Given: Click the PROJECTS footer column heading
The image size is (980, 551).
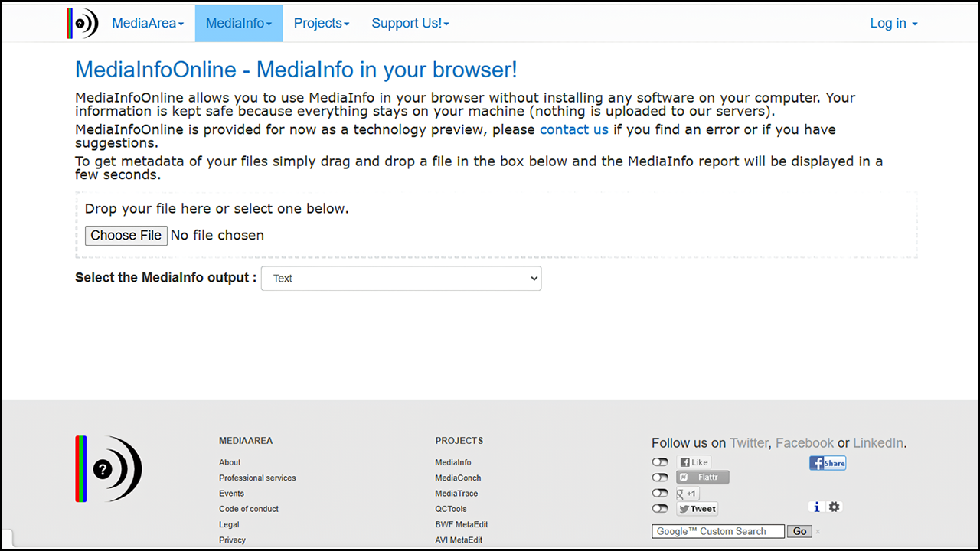Looking at the screenshot, I should tap(459, 441).
